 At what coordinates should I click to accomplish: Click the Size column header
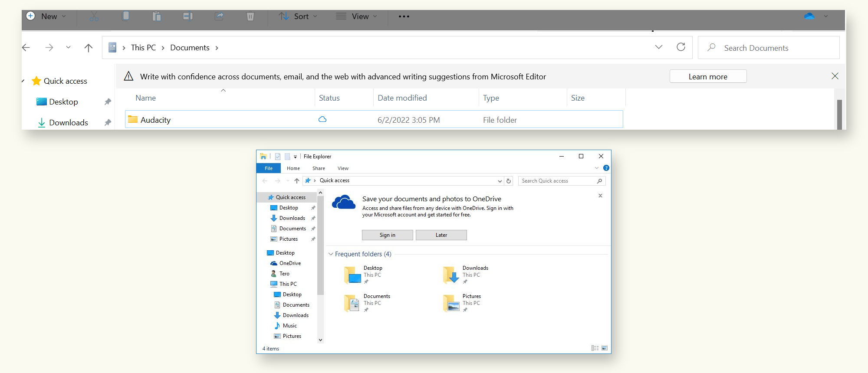click(x=578, y=98)
